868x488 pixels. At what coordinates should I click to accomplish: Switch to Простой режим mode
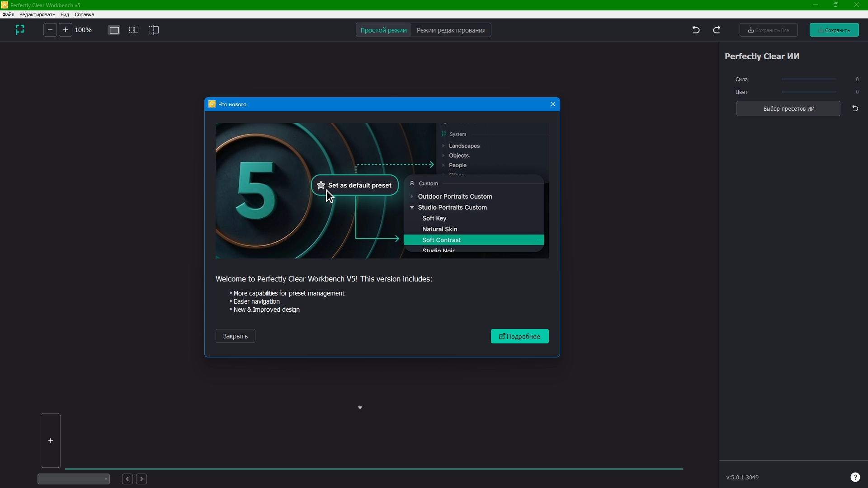pos(383,30)
